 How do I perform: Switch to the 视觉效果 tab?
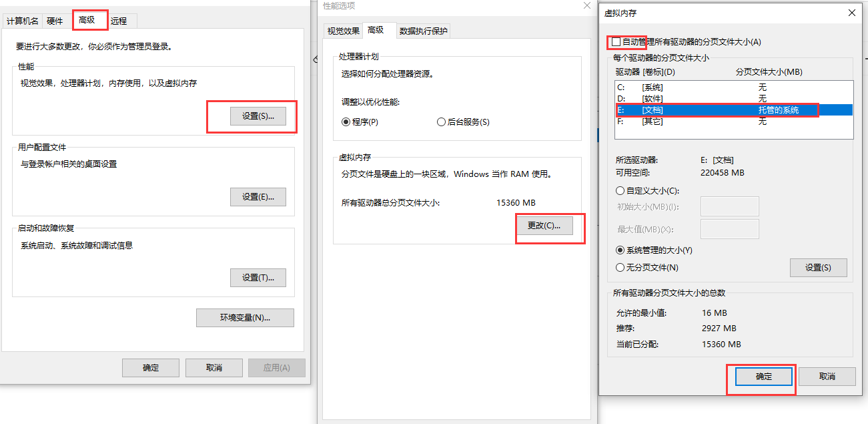tap(343, 31)
